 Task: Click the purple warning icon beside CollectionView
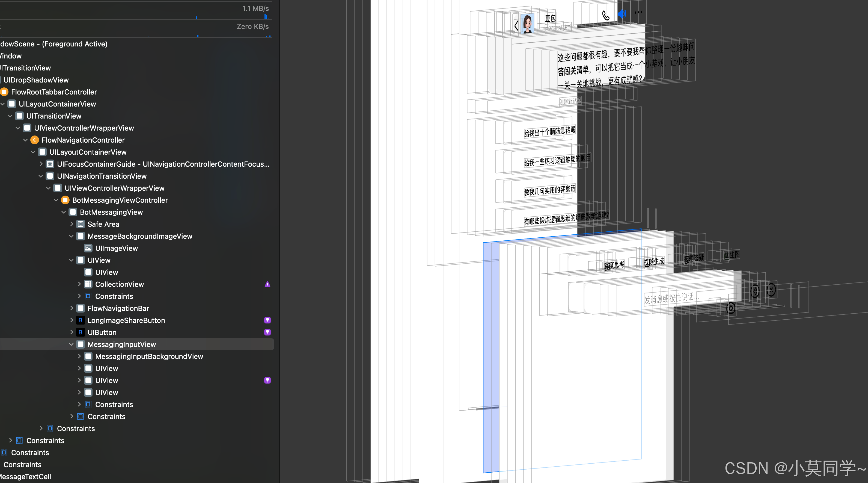click(267, 284)
